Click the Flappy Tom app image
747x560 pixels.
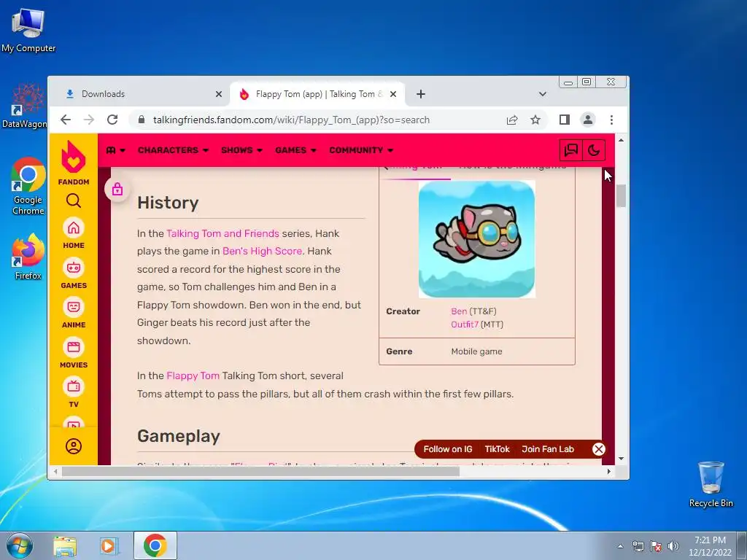pyautogui.click(x=477, y=239)
